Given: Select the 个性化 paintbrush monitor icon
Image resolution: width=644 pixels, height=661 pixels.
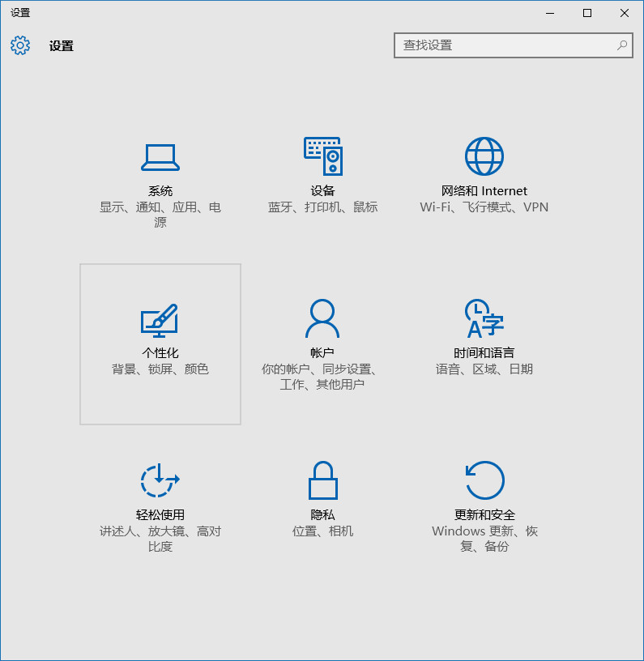Looking at the screenshot, I should point(160,321).
